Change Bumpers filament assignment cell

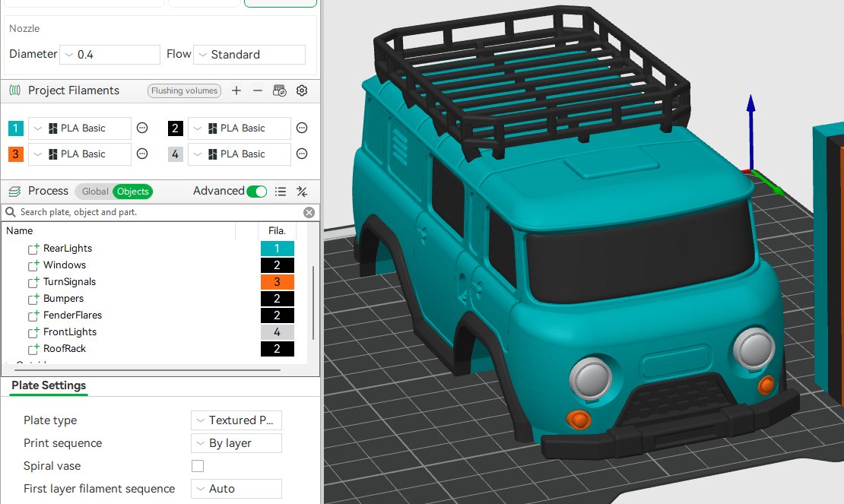tap(278, 299)
